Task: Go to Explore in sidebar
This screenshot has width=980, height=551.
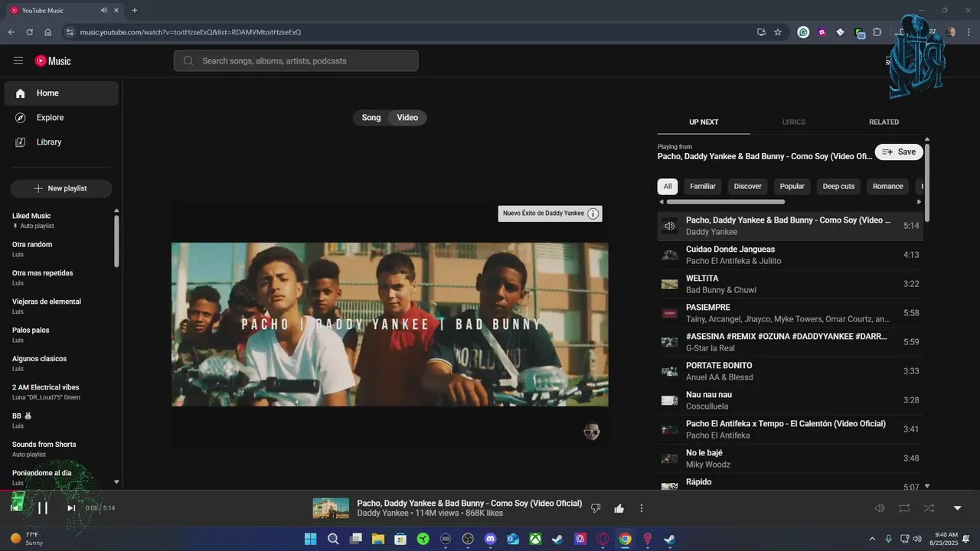Action: pos(61,118)
